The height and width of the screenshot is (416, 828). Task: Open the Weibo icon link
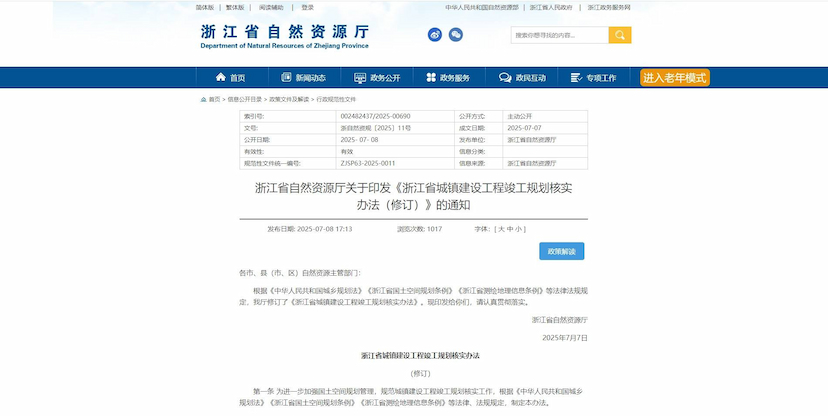click(435, 35)
